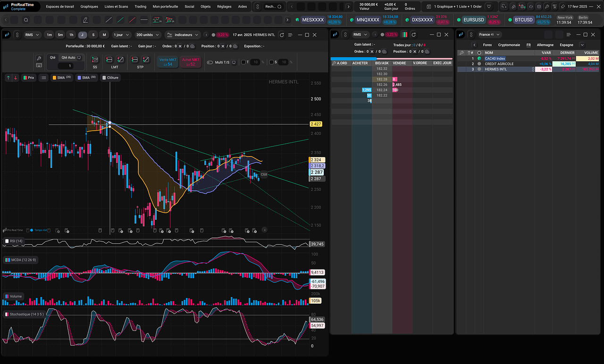
Task: Enable the S percentage checkbox
Action: point(272,62)
